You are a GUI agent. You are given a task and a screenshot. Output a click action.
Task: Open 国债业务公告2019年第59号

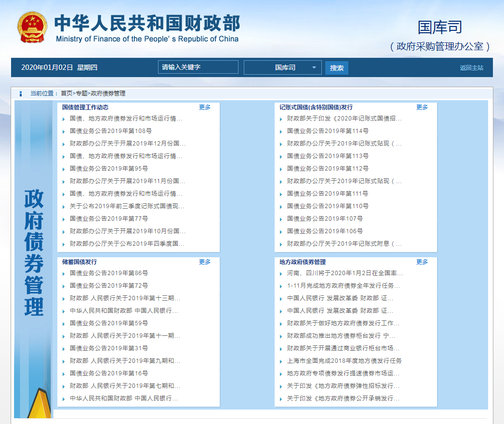[x=109, y=323]
